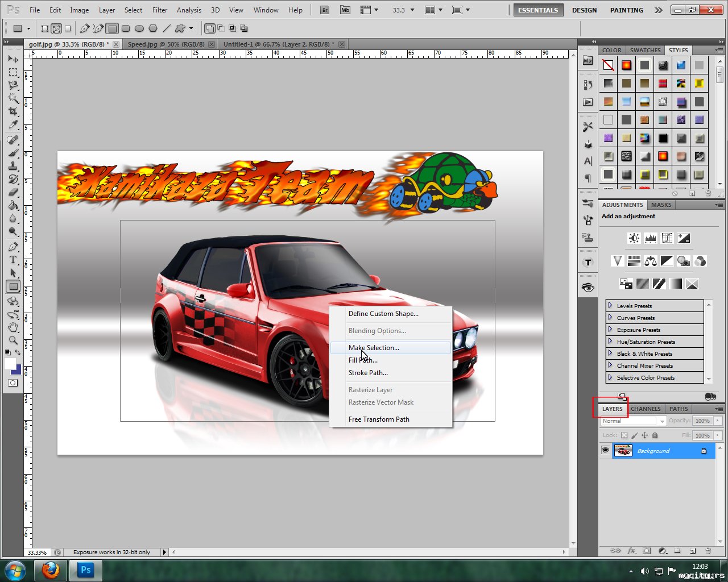
Task: Click Stroke Path in context menu
Action: (368, 373)
